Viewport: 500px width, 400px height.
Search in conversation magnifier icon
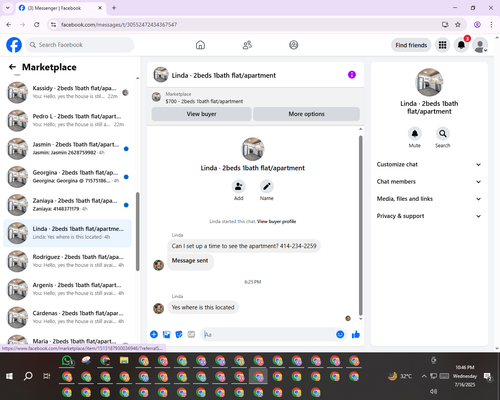point(443,134)
